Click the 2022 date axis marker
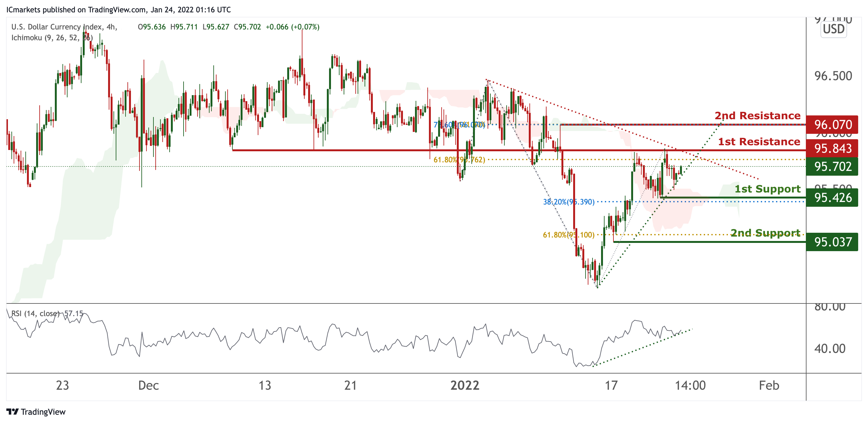This screenshot has width=868, height=423. (465, 385)
